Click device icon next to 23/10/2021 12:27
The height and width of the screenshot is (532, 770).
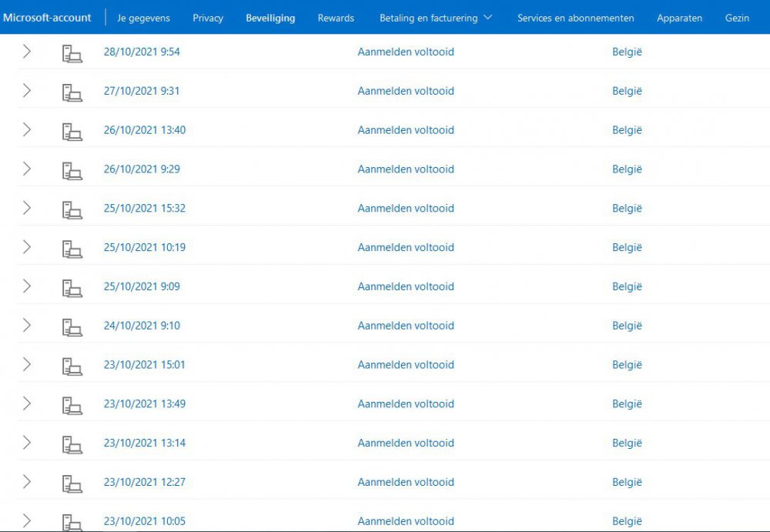(x=72, y=483)
